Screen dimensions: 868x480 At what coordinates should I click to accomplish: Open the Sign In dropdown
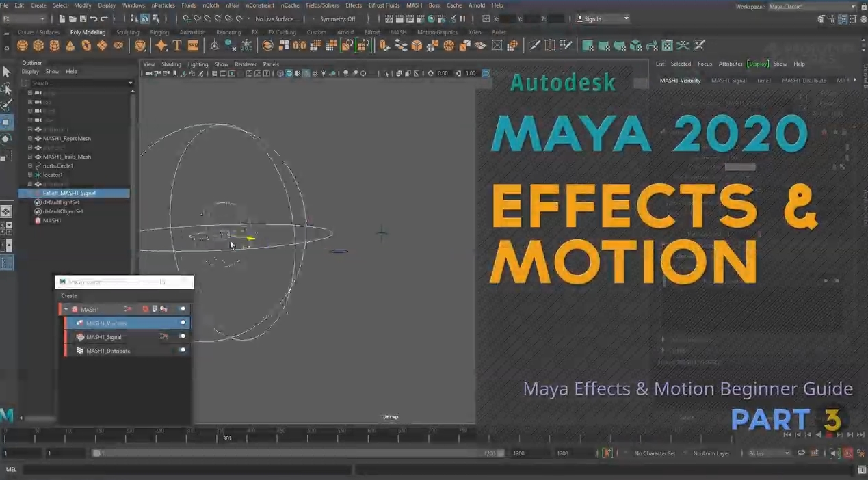click(x=602, y=19)
